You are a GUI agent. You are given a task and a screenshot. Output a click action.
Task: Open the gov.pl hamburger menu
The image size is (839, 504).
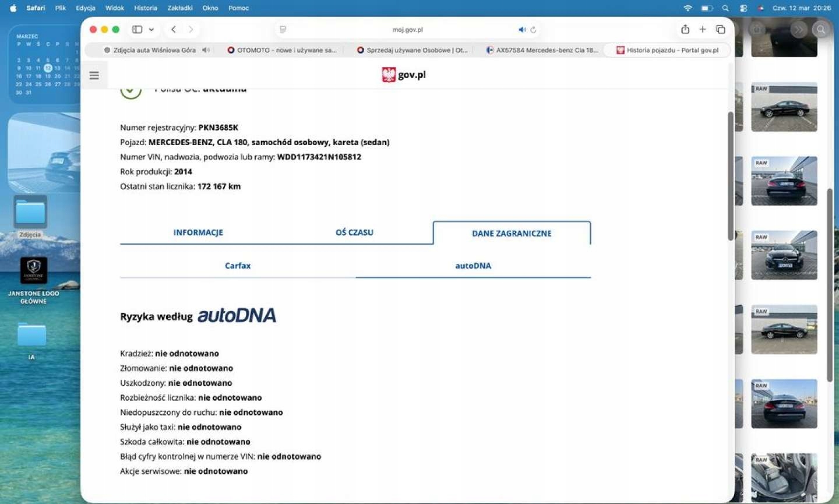(94, 75)
